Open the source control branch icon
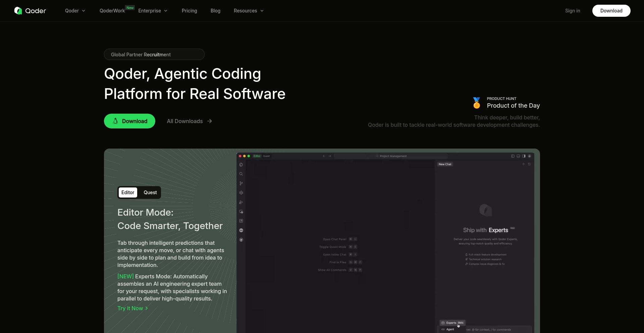This screenshot has width=644, height=333. tap(241, 183)
